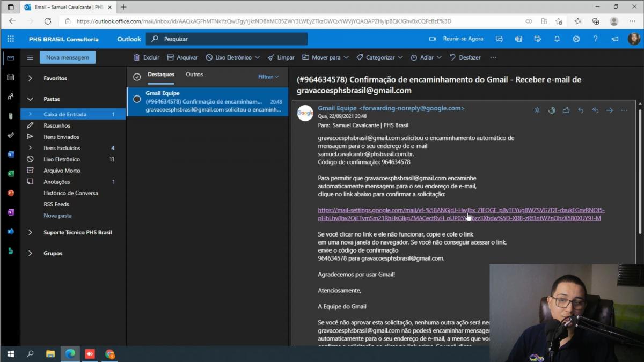This screenshot has width=644, height=362.
Task: Open the feedback megaphone icon
Action: pyautogui.click(x=614, y=39)
